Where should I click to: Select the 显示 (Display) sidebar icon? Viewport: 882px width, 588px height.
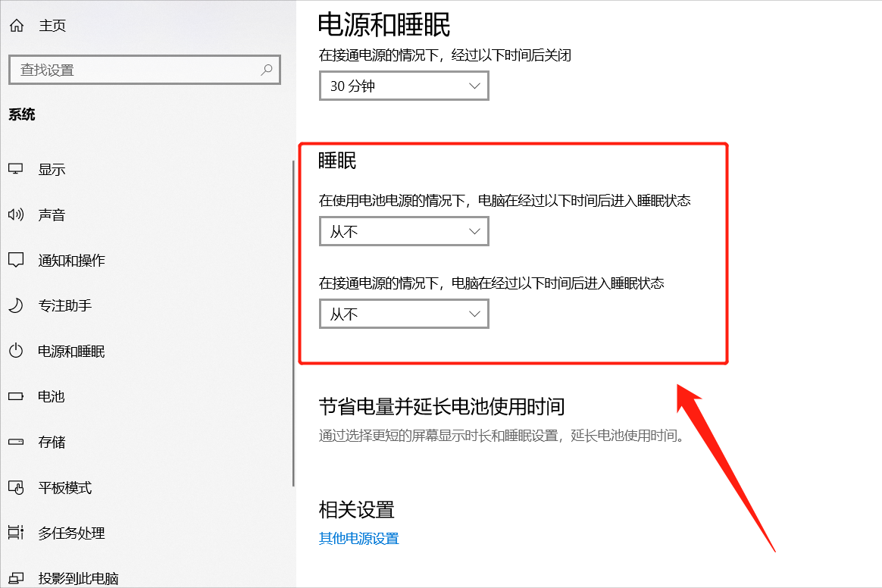click(x=16, y=169)
